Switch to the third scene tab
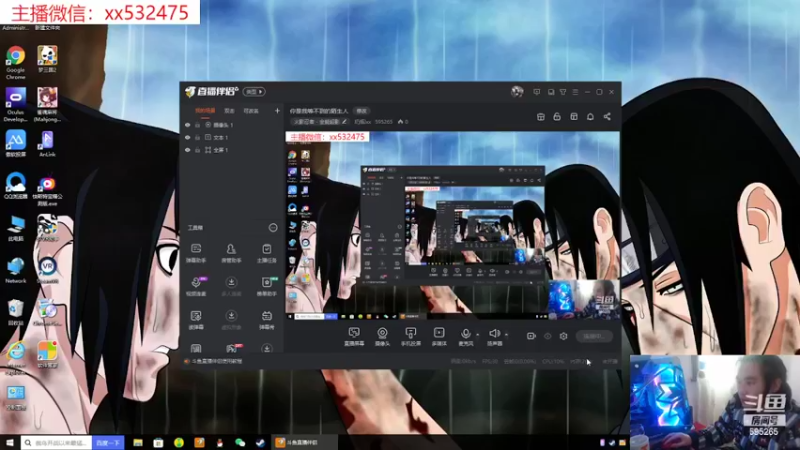 [251, 111]
